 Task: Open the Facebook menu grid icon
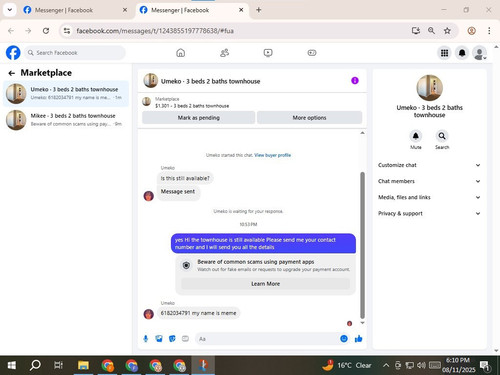coord(444,53)
